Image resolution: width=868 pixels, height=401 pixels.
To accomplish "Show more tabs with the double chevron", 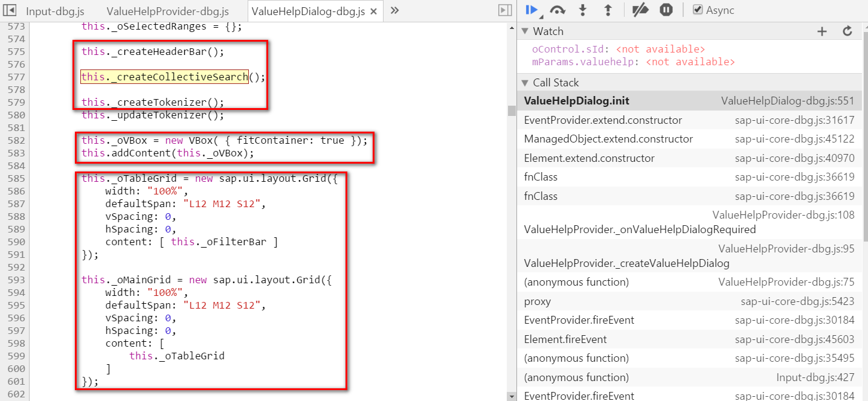I will coord(394,10).
